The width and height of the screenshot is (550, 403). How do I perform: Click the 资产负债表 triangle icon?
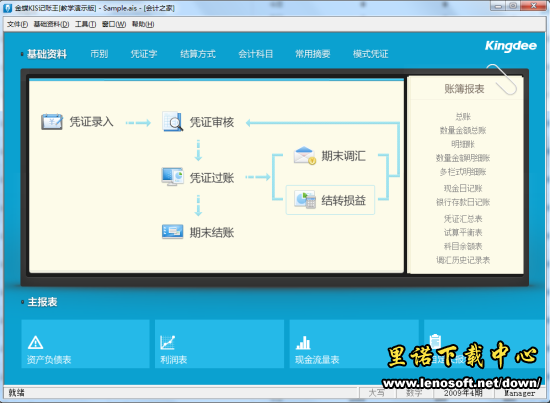click(x=35, y=342)
